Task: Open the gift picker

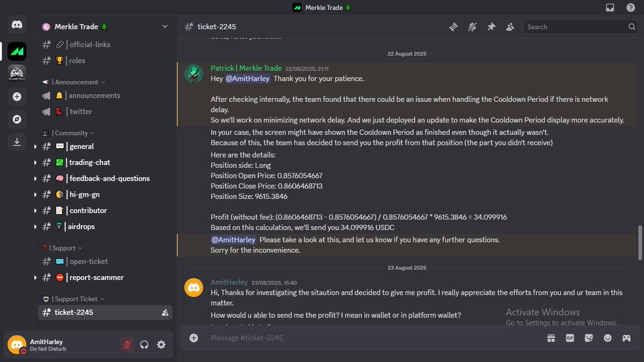Action: coord(551,338)
